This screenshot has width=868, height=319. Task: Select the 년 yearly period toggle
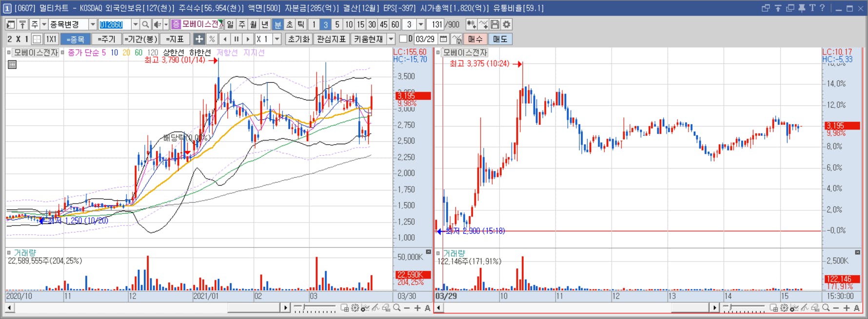(x=265, y=24)
